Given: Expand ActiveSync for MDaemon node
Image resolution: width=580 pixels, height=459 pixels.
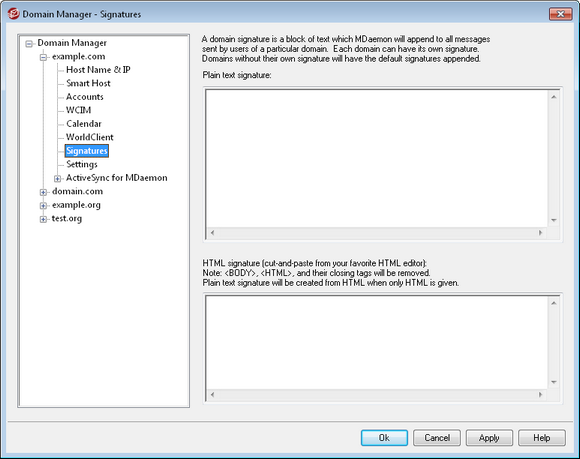Looking at the screenshot, I should point(57,179).
